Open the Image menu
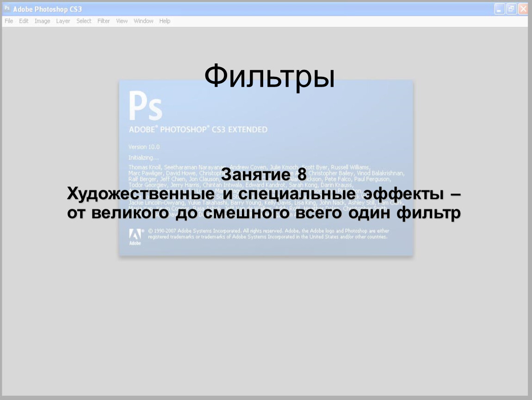 click(x=43, y=21)
